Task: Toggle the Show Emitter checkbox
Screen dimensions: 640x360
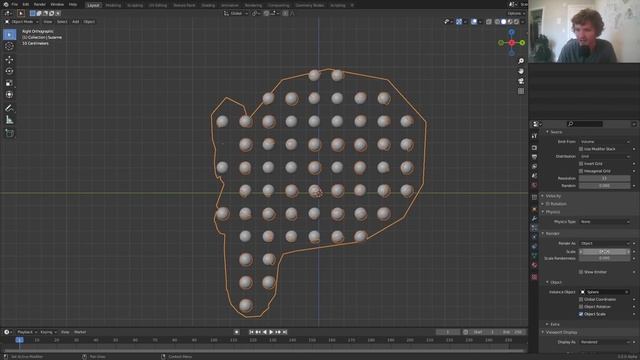Action: 581,272
